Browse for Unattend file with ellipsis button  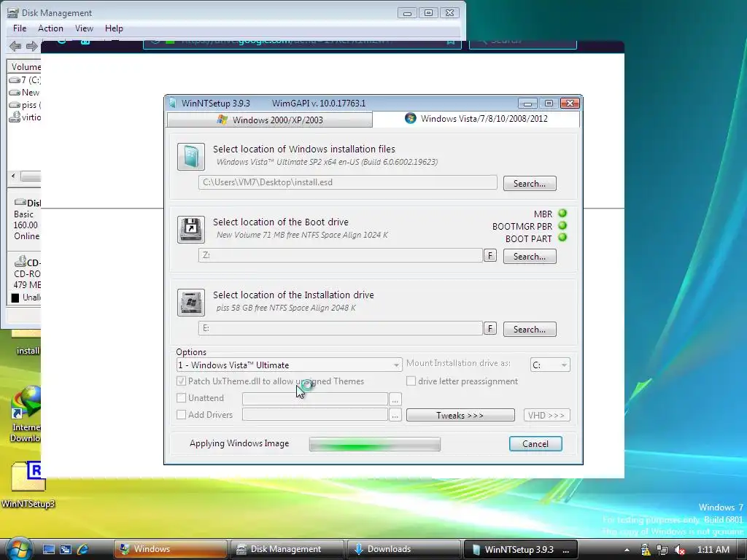tap(395, 399)
